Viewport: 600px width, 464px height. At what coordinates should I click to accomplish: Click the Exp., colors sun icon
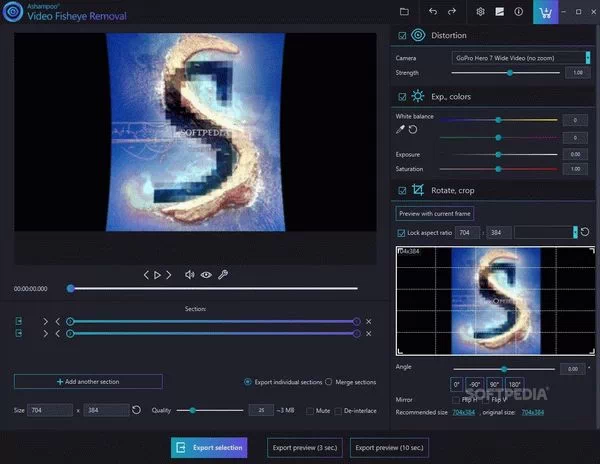[417, 96]
